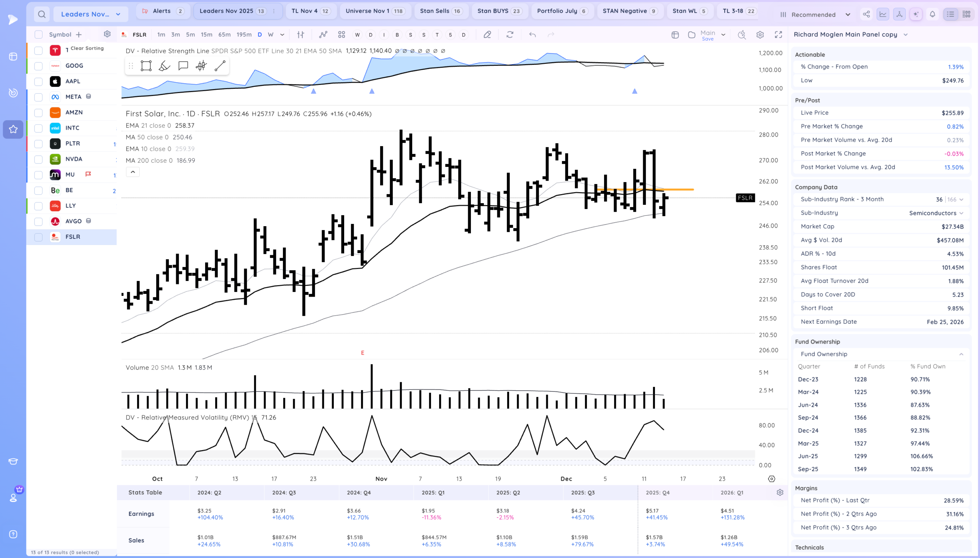Screen dimensions: 980x558
Task: Select the 65m timeframe button
Action: [x=224, y=35]
